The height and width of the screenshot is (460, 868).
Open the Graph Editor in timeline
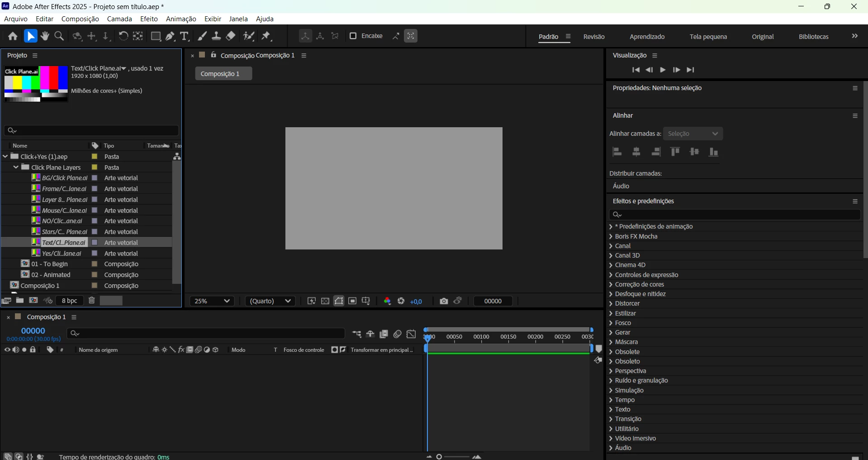pyautogui.click(x=411, y=334)
